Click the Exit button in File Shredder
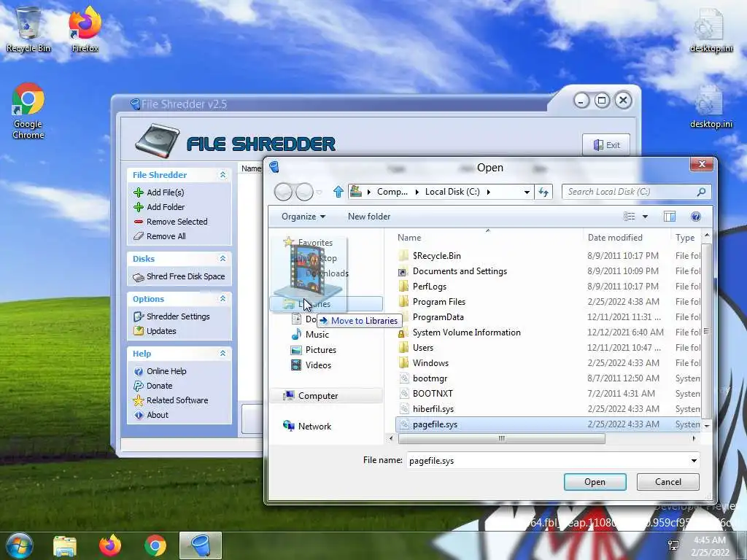 606,145
